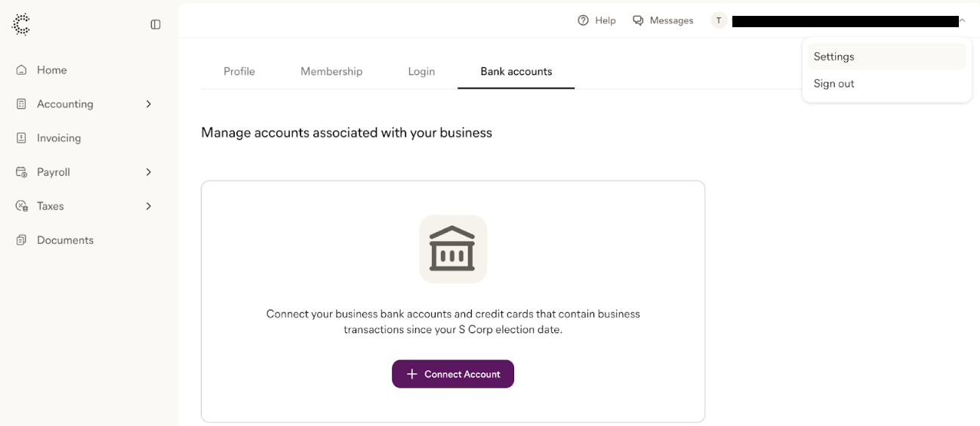Open Messages from the top bar

click(663, 20)
